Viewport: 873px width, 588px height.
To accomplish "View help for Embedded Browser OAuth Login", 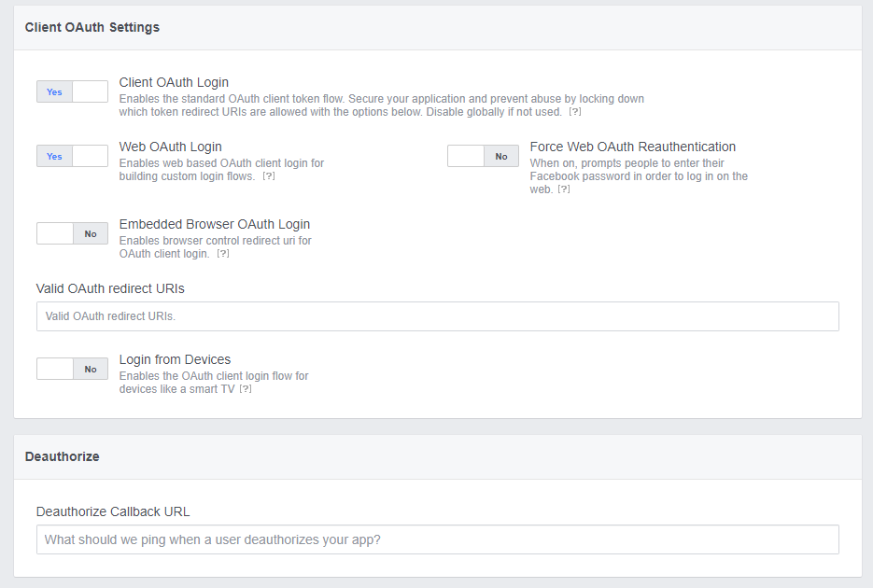I will coord(223,254).
